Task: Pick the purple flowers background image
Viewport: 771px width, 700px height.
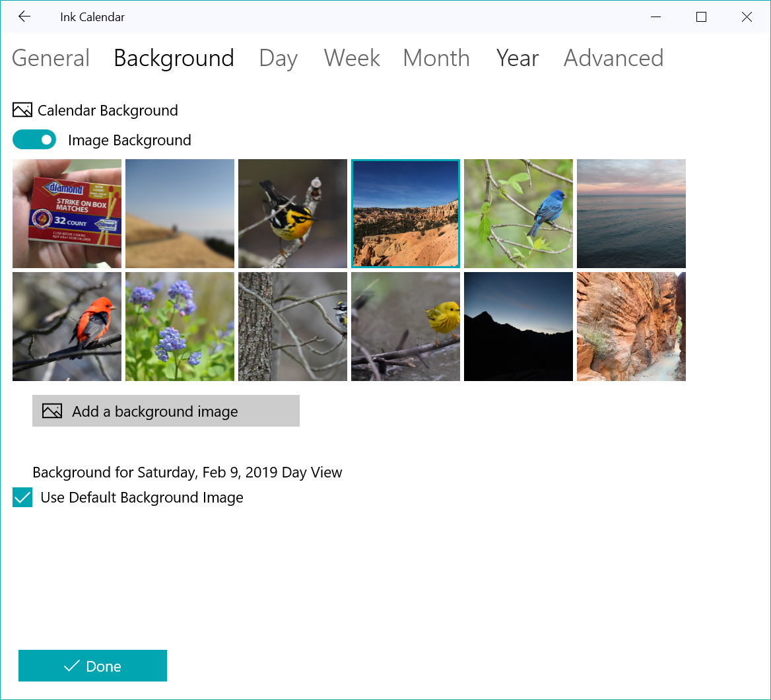Action: click(180, 326)
